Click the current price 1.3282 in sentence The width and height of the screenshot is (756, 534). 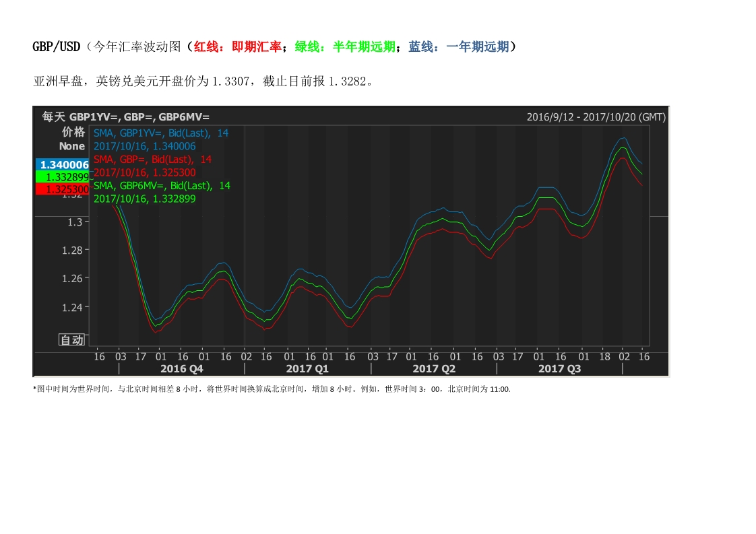[347, 81]
